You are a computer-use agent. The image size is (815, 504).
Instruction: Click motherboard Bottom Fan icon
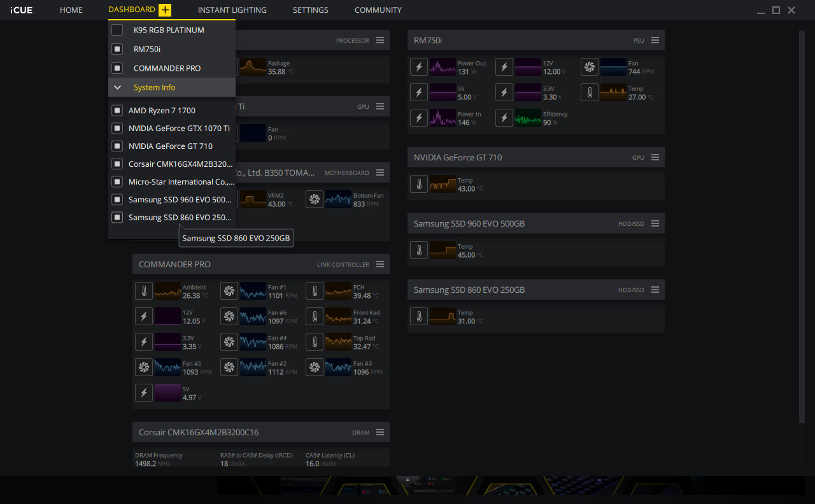(x=315, y=199)
